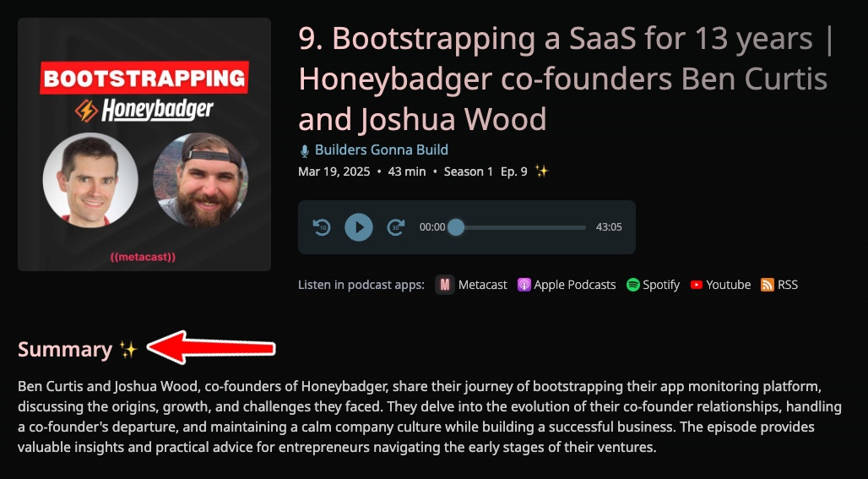Open the Builders Gonna Build podcast link
Viewport: 868px width, 479px height.
click(382, 150)
